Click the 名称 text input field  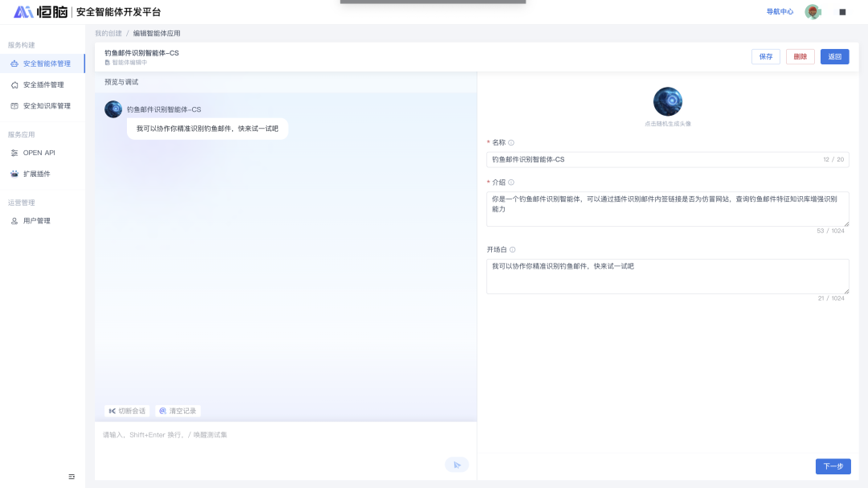point(651,159)
